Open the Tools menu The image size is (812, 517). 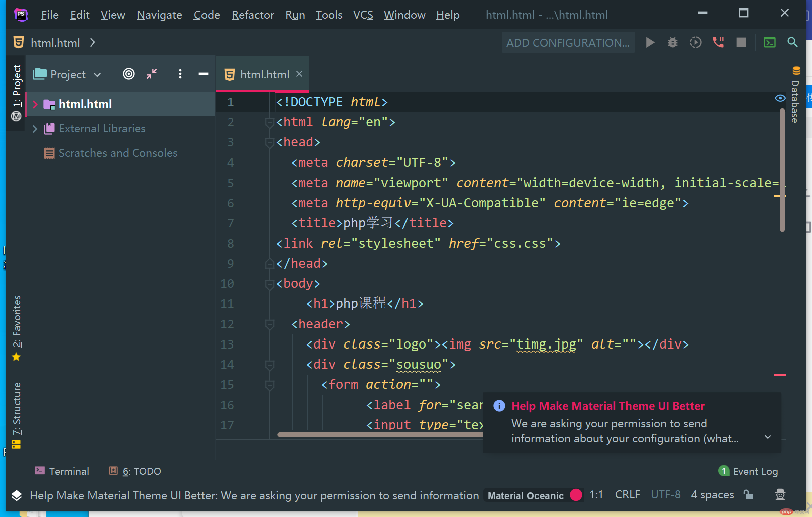coord(329,15)
